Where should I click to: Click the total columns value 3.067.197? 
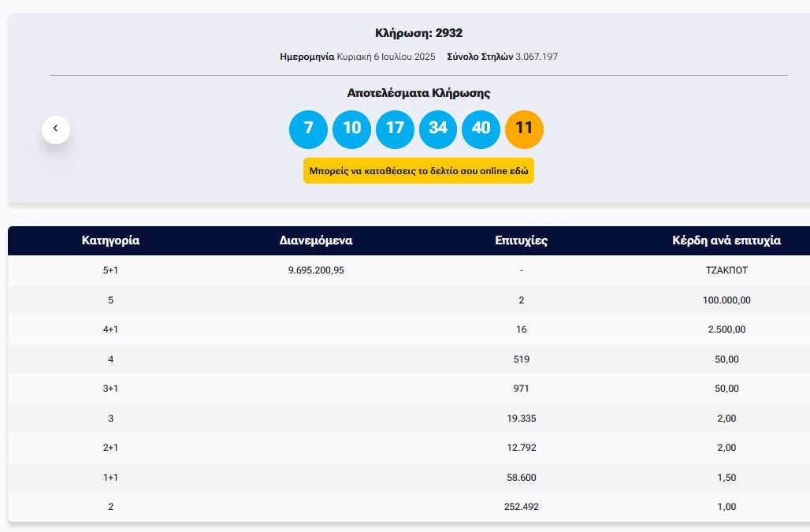(x=537, y=57)
